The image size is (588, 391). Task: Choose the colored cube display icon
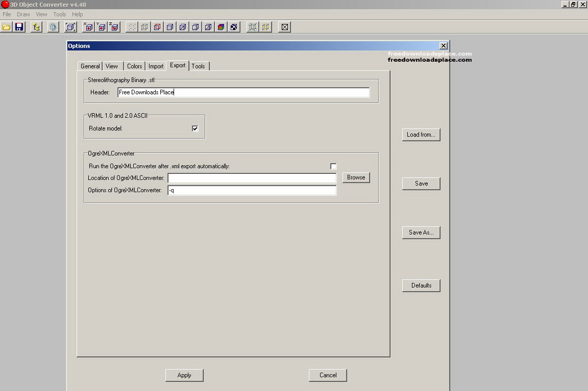pos(221,27)
